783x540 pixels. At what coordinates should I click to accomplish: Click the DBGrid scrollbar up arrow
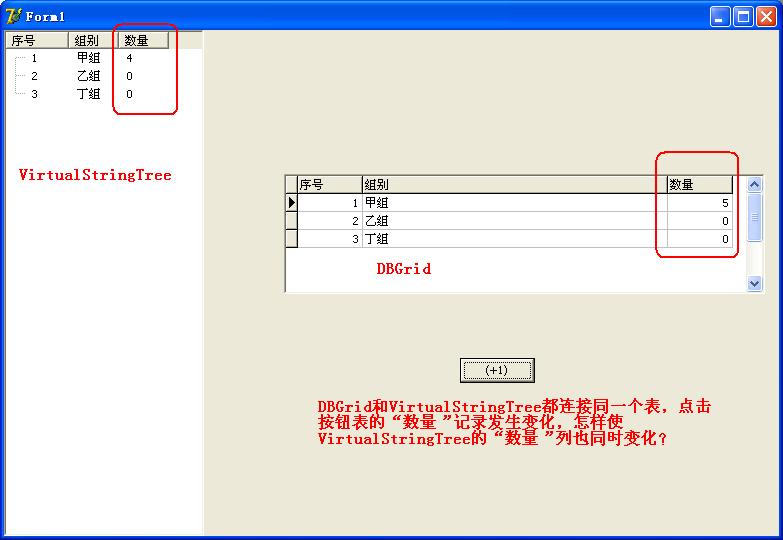(x=755, y=184)
